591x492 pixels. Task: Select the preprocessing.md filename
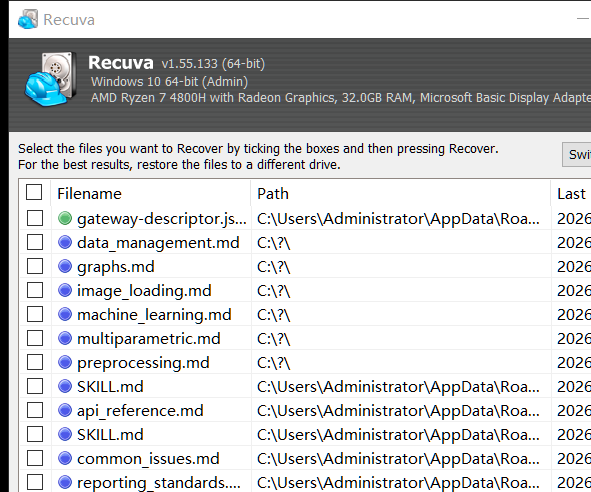143,363
